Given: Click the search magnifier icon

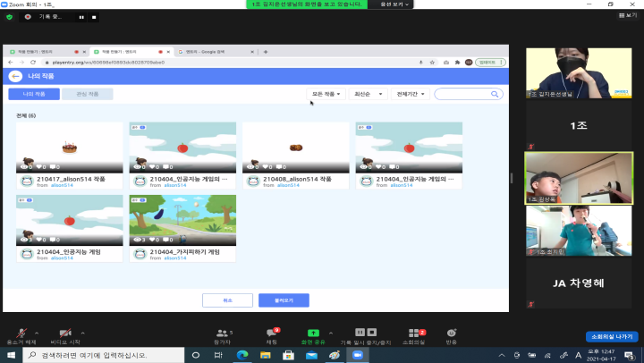Looking at the screenshot, I should [x=495, y=94].
